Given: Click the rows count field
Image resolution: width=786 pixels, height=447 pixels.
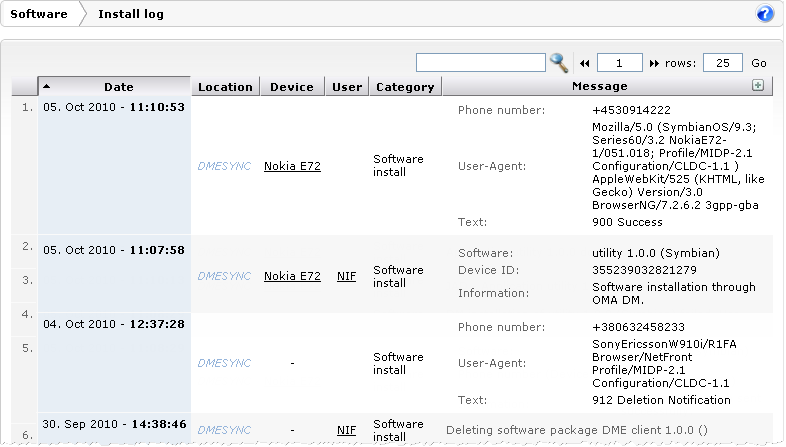Looking at the screenshot, I should (723, 62).
